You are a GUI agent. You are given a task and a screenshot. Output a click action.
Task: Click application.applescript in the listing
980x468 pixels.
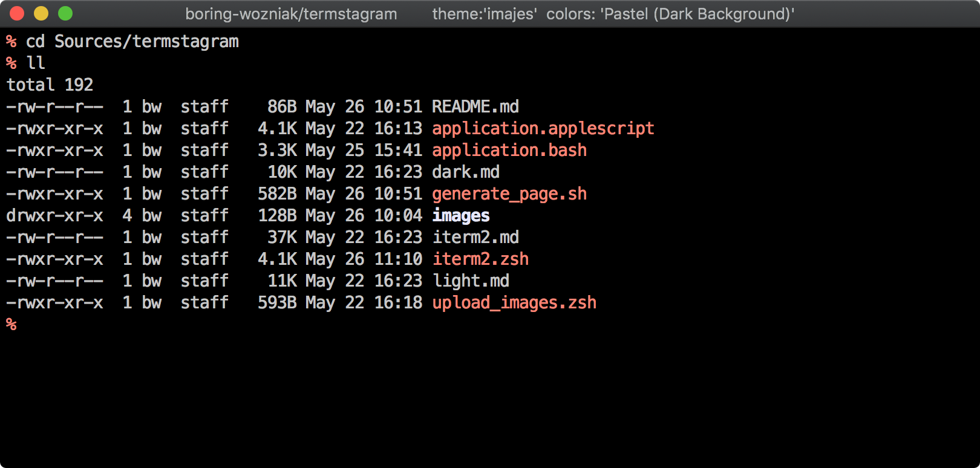tap(543, 129)
